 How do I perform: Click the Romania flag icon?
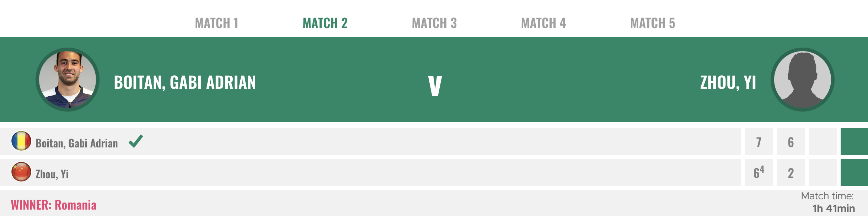tap(21, 141)
